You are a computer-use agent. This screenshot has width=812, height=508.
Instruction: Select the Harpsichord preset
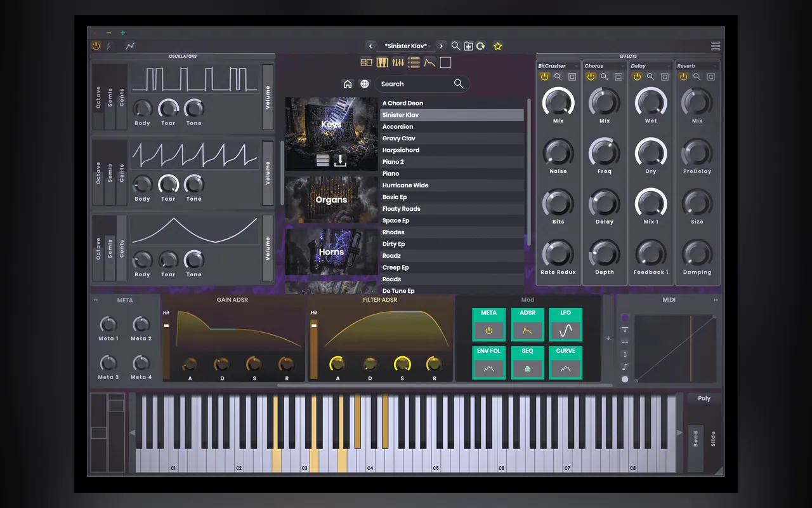[452, 150]
